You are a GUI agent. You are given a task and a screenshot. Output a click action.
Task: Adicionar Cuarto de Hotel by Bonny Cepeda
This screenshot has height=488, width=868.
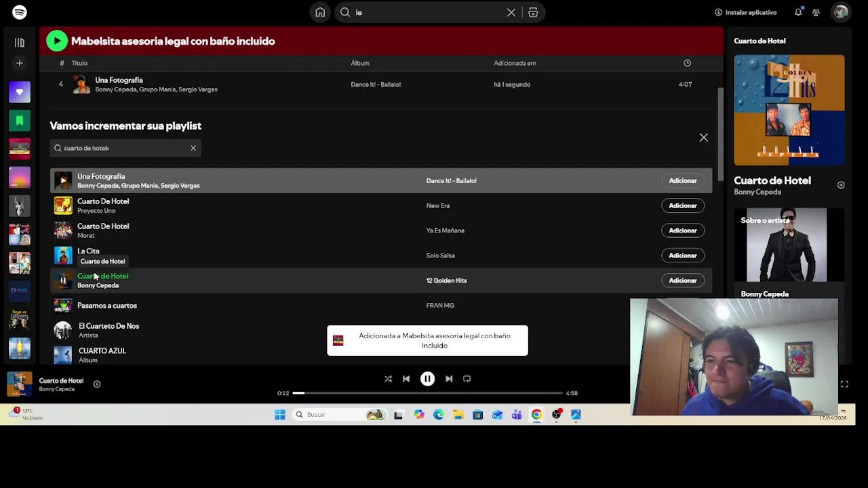[x=682, y=281]
